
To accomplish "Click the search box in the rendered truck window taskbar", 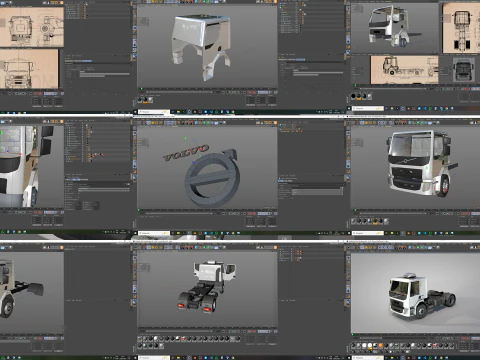I will (368, 358).
